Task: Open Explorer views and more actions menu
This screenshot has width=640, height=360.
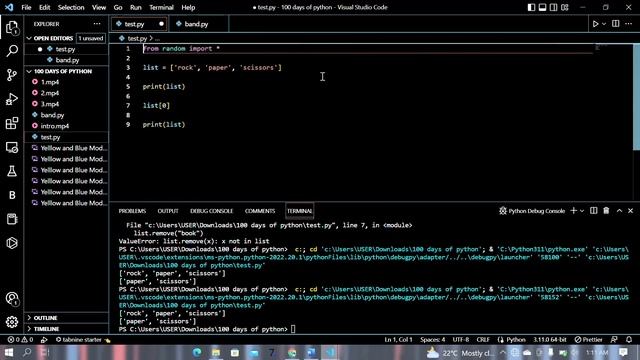Action: pos(97,24)
